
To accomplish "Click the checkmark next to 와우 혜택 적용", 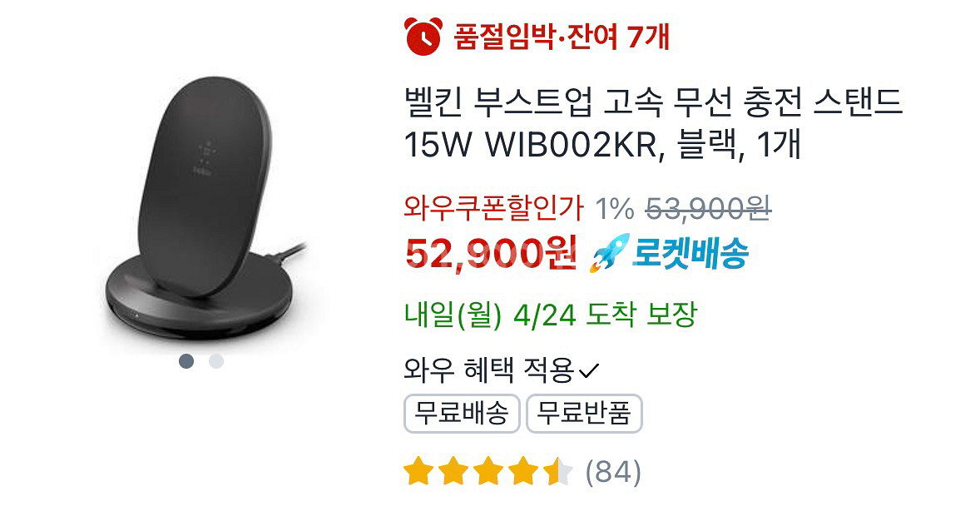I will (589, 371).
